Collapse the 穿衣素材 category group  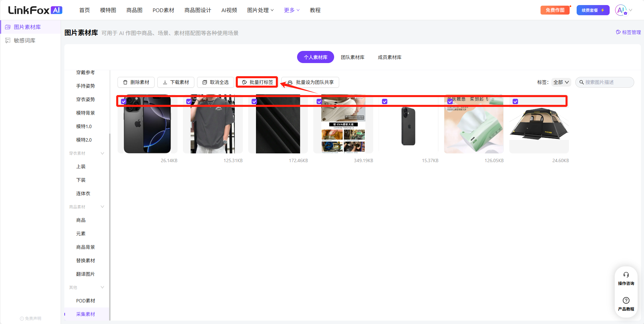[102, 153]
